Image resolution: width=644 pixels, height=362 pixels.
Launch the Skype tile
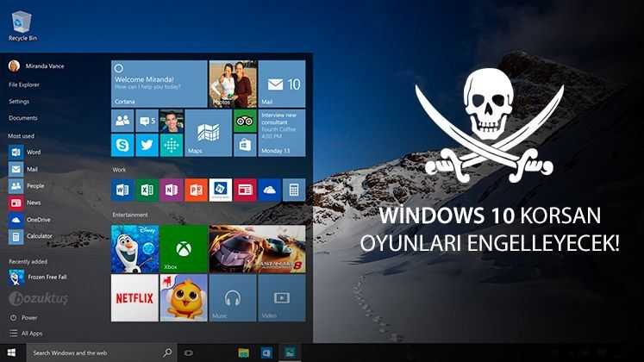tap(122, 145)
